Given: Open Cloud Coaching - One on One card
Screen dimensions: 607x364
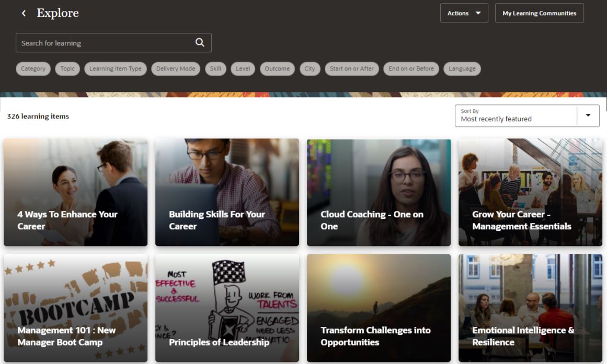Looking at the screenshot, I should pos(379,192).
